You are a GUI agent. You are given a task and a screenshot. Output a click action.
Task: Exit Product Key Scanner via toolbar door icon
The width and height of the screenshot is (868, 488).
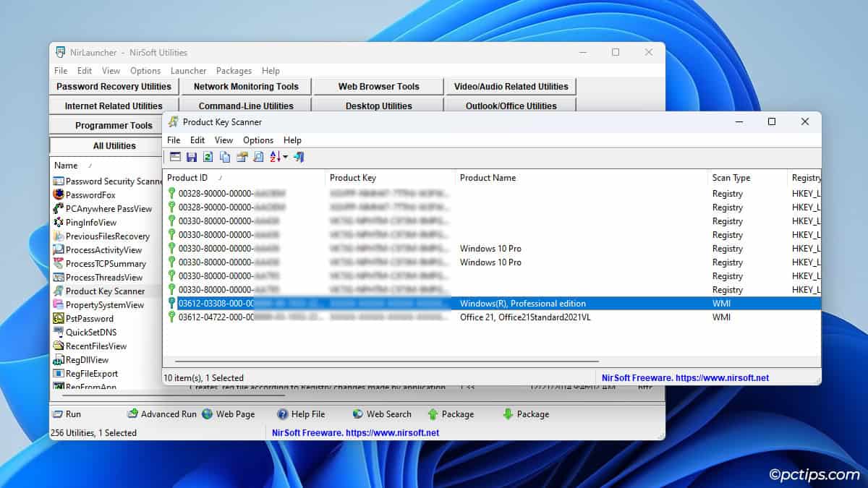pyautogui.click(x=298, y=157)
